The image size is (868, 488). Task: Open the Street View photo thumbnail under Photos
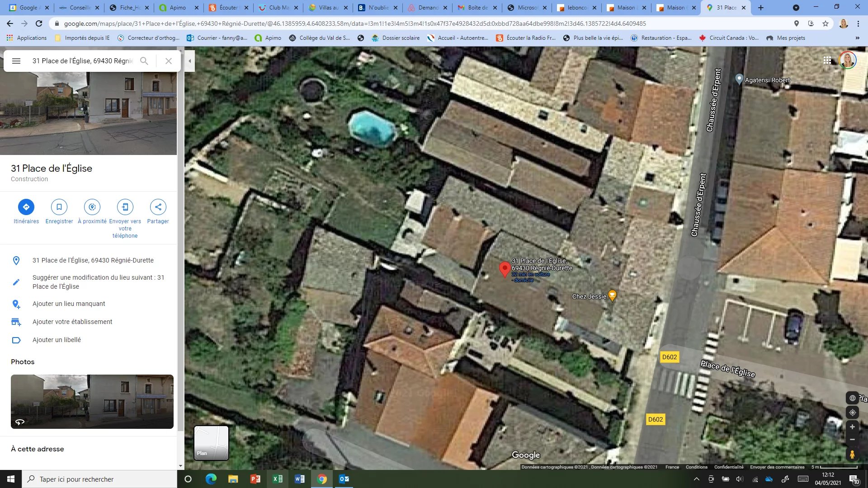point(92,401)
